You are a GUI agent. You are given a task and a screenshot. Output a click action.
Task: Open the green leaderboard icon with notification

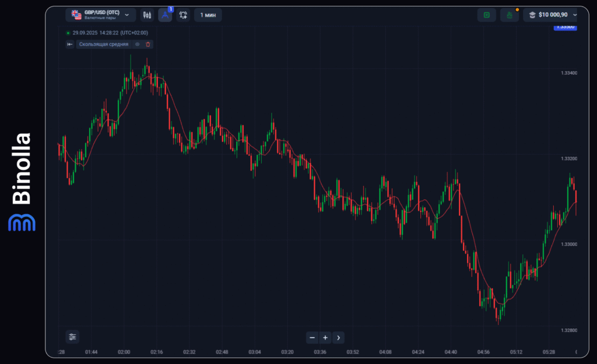coord(509,15)
